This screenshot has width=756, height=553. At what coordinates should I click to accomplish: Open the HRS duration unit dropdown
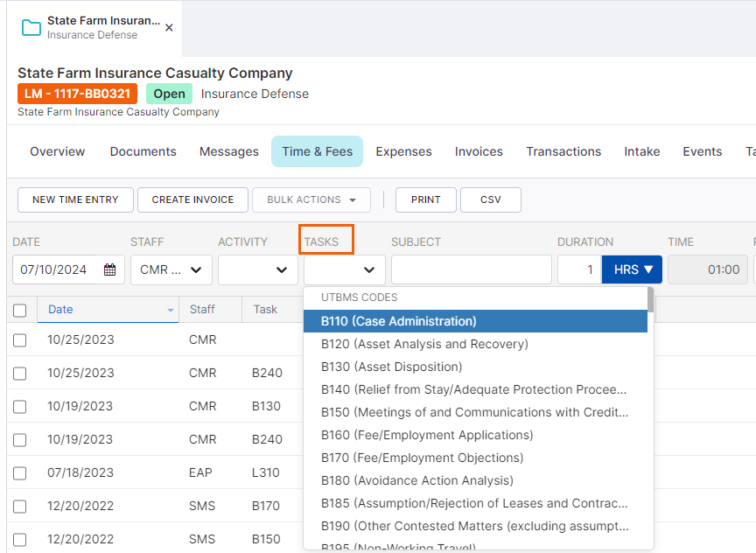point(632,269)
